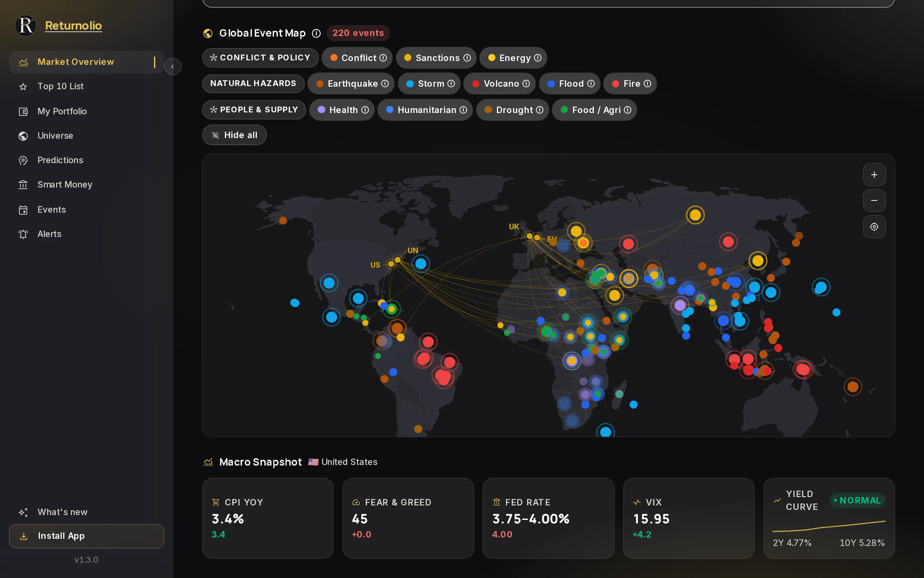Open What's new
The height and width of the screenshot is (578, 924).
(x=86, y=512)
